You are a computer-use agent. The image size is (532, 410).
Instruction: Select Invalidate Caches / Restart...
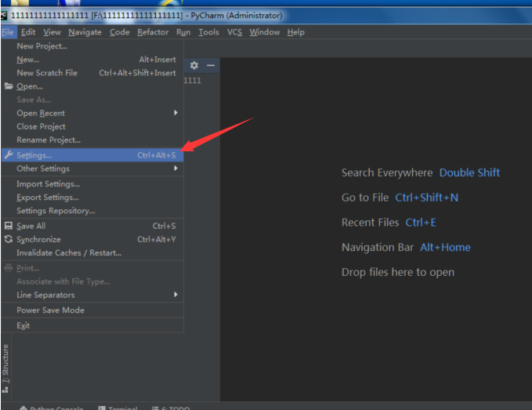[x=92, y=252]
